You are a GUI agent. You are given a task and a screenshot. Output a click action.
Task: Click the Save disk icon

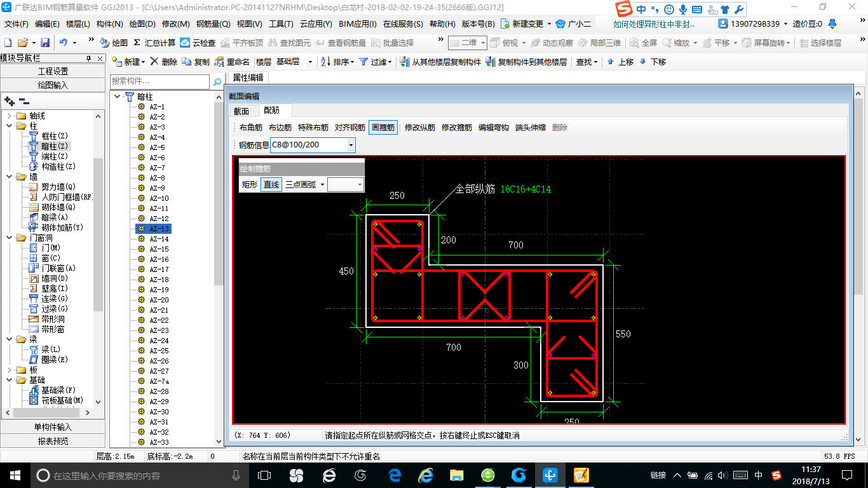pyautogui.click(x=45, y=43)
